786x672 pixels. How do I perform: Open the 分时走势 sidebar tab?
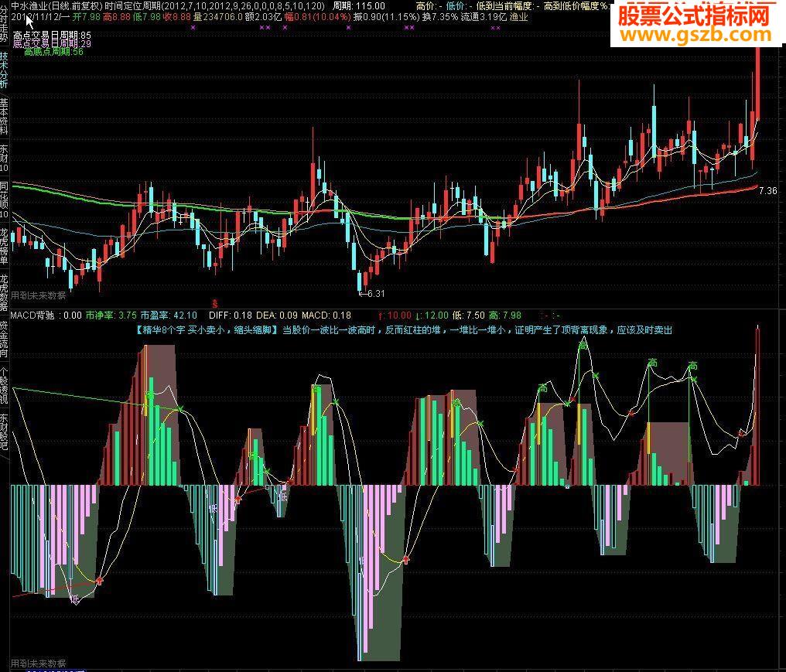[x=4, y=25]
